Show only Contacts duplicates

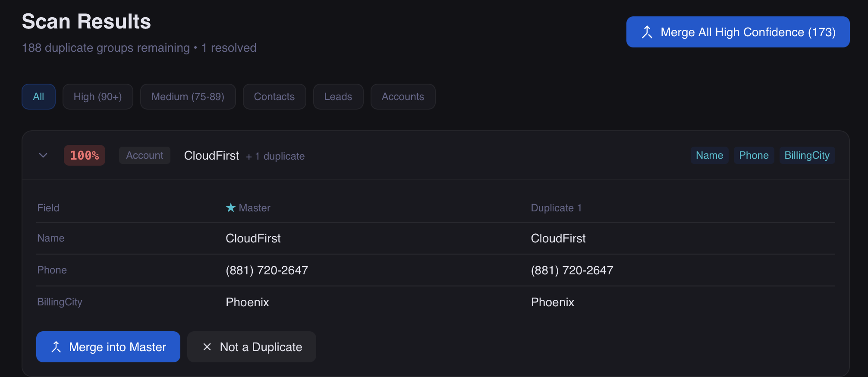[274, 97]
